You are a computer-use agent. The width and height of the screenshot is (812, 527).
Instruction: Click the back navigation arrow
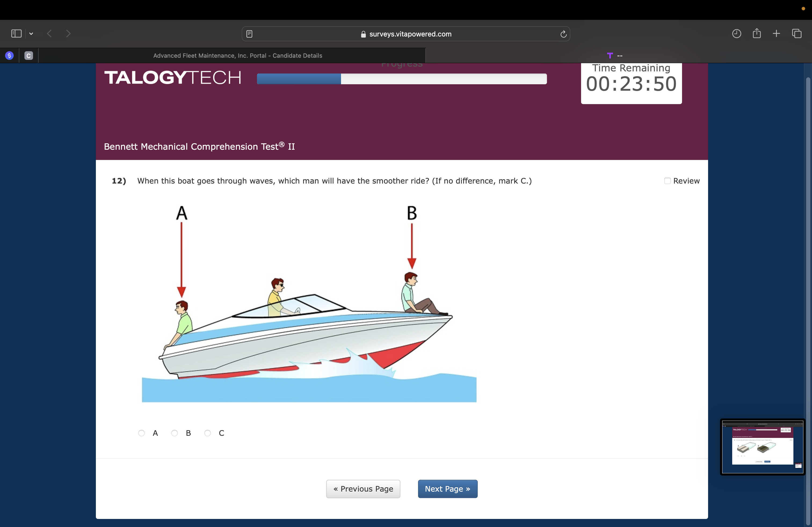pyautogui.click(x=49, y=33)
